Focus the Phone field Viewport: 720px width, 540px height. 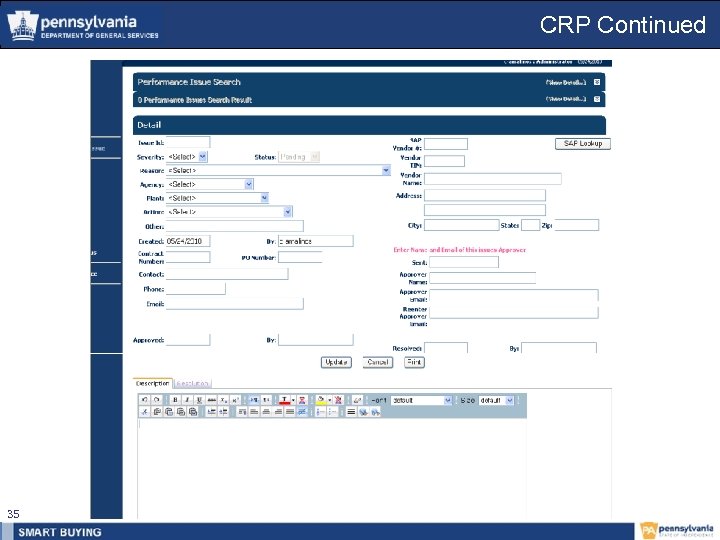coord(196,289)
